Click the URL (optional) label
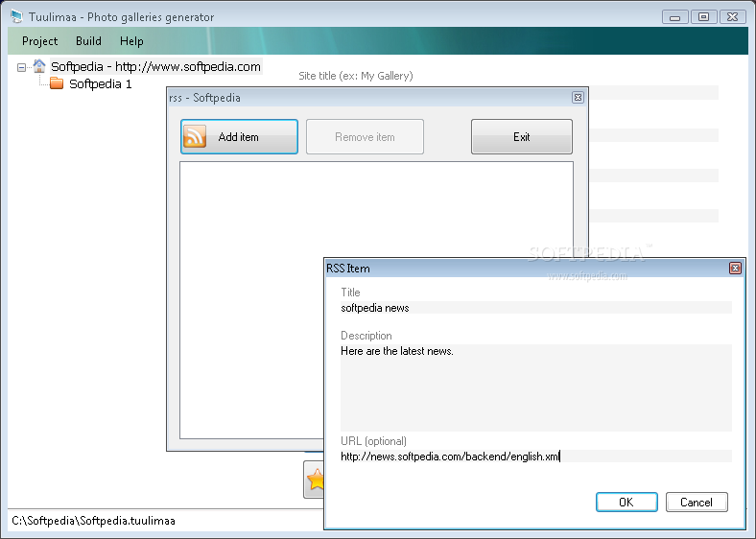Viewport: 756px width, 539px height. coord(373,441)
